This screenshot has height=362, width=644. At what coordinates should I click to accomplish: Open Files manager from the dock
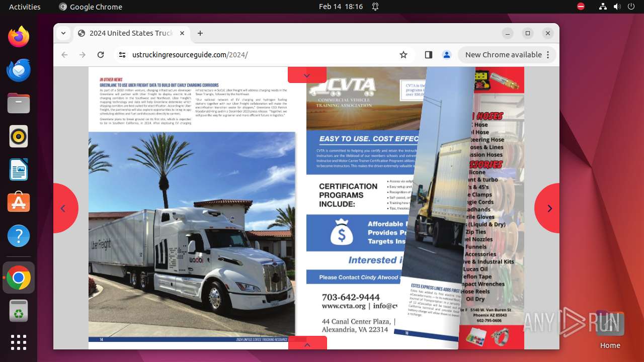[x=19, y=103]
